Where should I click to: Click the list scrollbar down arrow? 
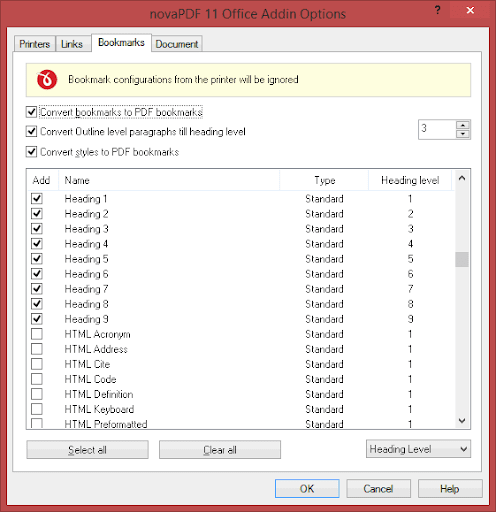462,421
